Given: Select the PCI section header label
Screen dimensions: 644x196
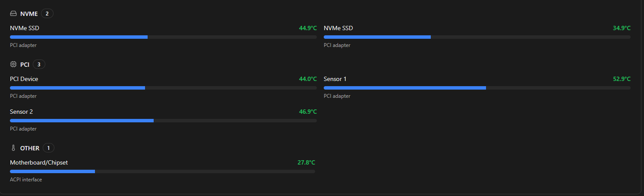Looking at the screenshot, I should pyautogui.click(x=25, y=65).
